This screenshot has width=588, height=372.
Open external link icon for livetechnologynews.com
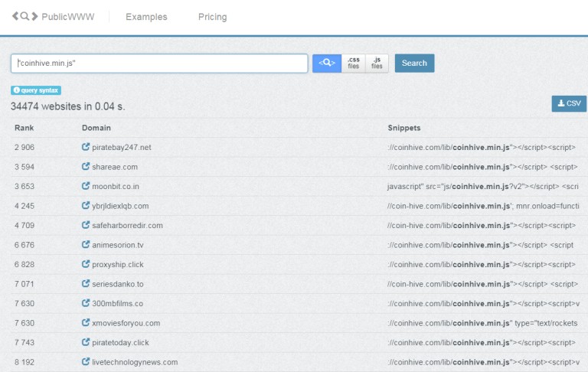(x=86, y=361)
